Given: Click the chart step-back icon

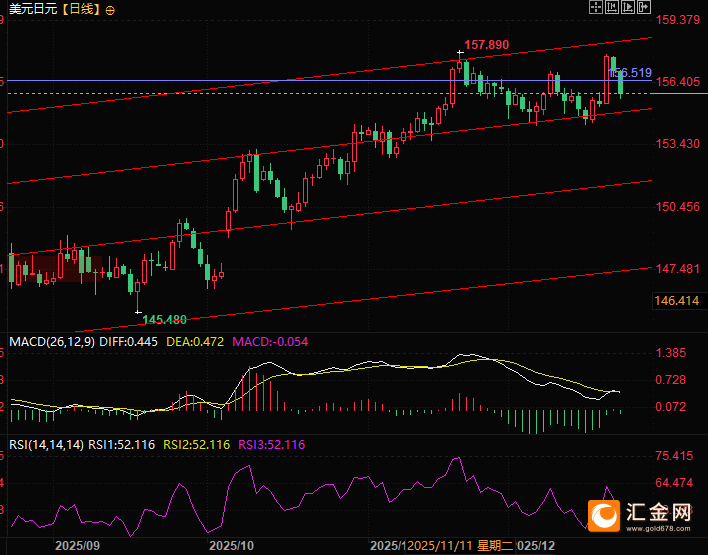Looking at the screenshot, I should click(x=612, y=7).
